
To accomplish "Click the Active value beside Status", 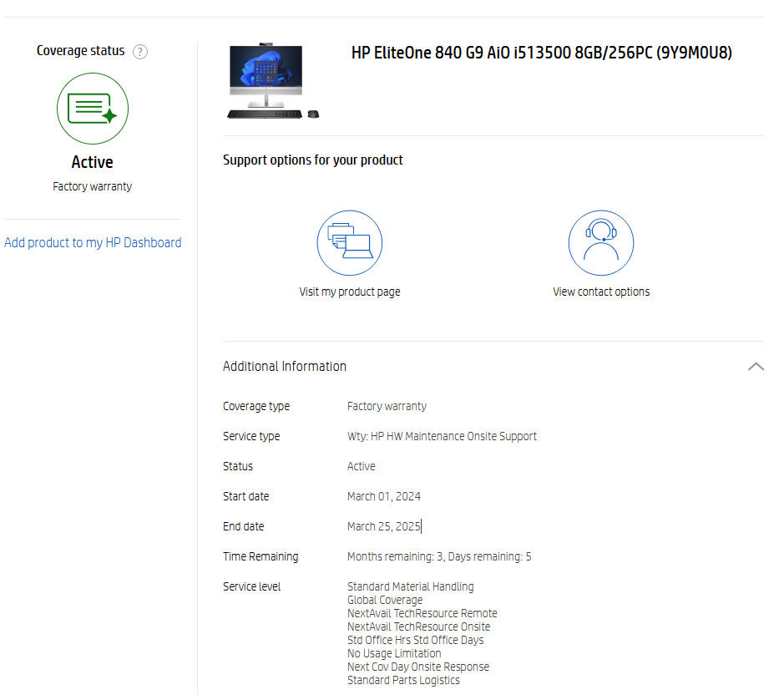I will [x=361, y=466].
